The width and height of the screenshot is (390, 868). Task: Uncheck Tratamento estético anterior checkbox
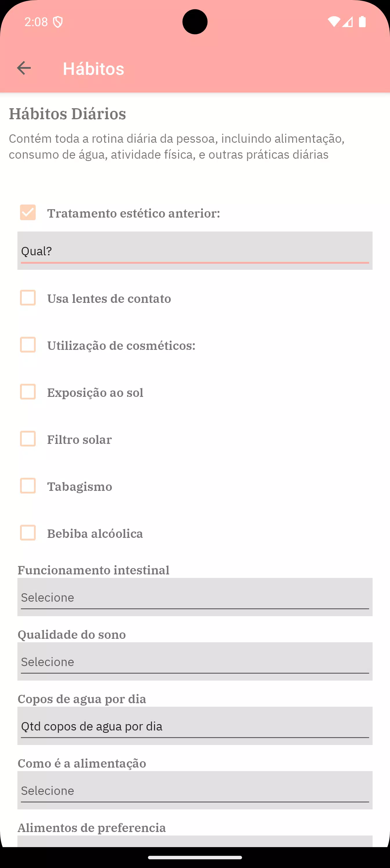[x=28, y=213]
